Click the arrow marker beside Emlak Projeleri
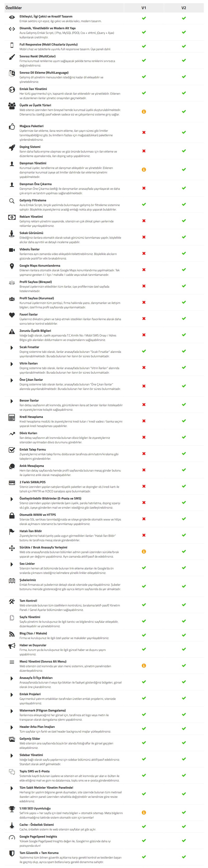Image resolution: width=208 pixels, height=868 pixels. coord(12,695)
